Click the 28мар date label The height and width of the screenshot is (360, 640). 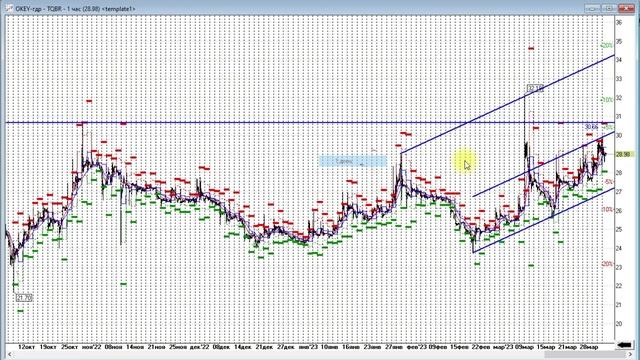coord(589,347)
